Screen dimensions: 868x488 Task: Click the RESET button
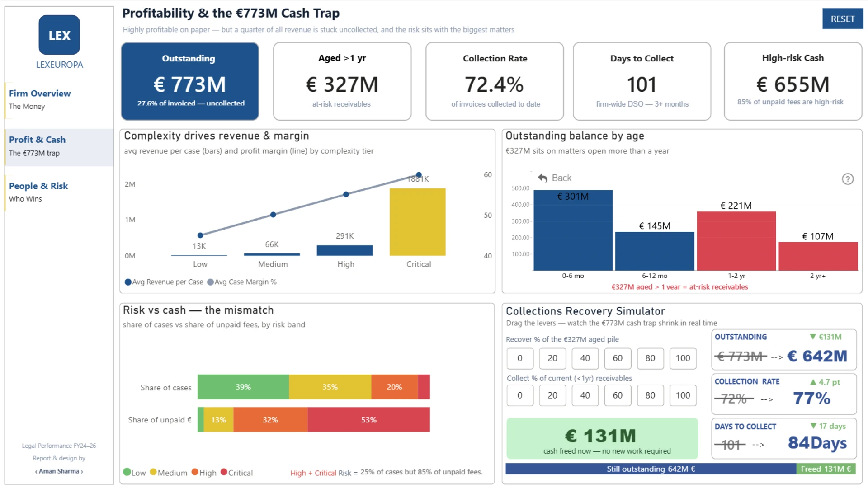coord(843,19)
